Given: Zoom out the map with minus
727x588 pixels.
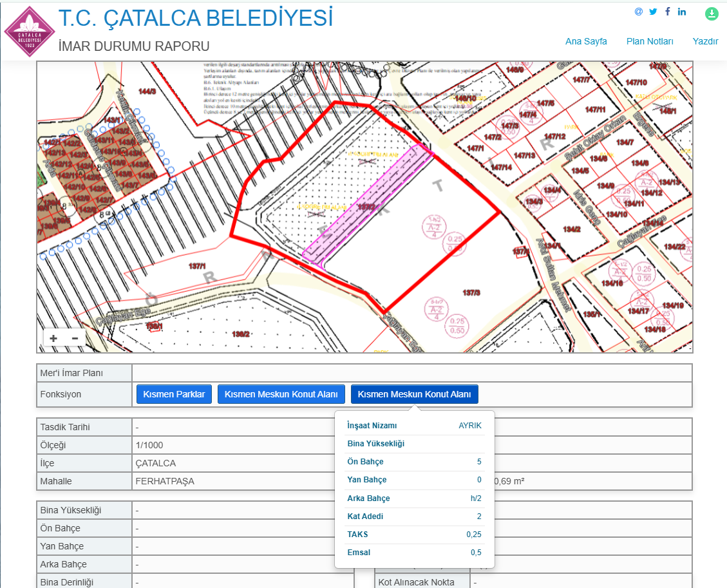Looking at the screenshot, I should click(75, 338).
